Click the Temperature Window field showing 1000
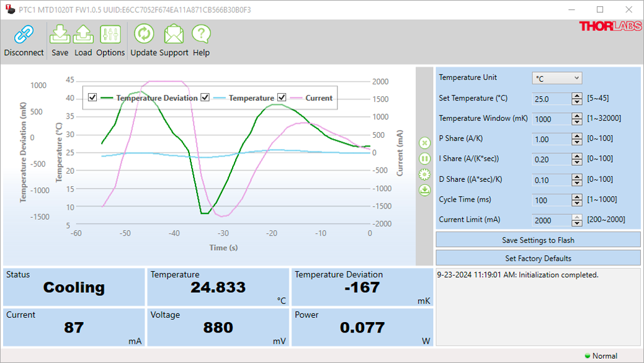 point(552,119)
